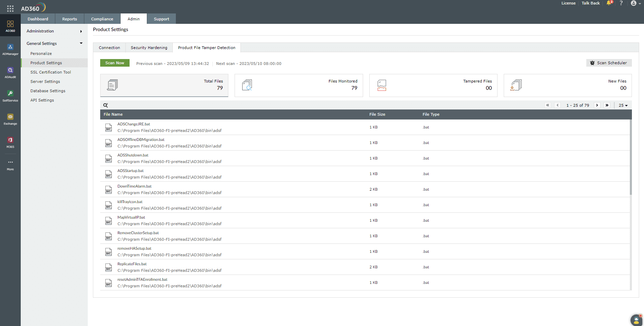Open the rows-per-page 25 dropdown
Screen dimensions: 644x326
(x=623, y=105)
